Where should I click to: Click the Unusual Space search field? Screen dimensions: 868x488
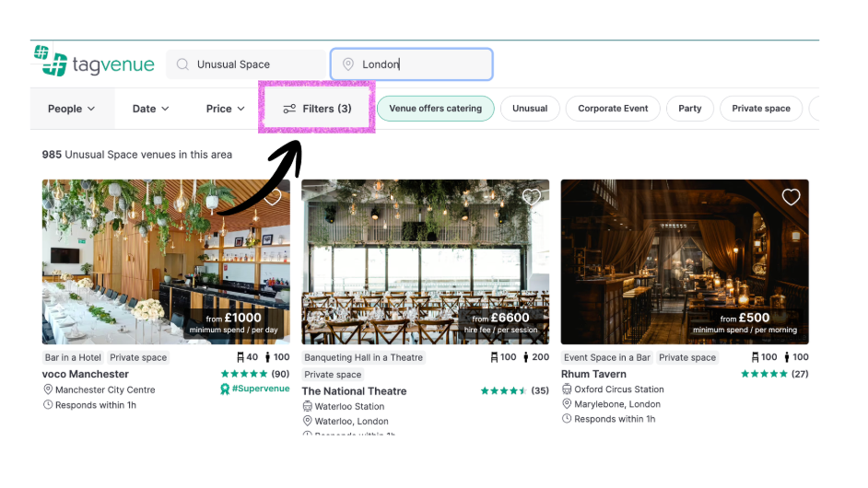click(x=246, y=64)
